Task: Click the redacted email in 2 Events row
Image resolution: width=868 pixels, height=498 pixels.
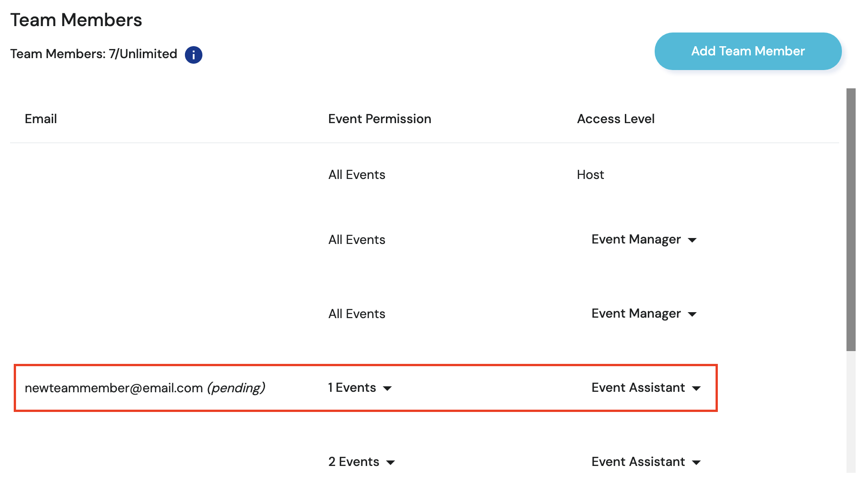Action: click(x=74, y=461)
